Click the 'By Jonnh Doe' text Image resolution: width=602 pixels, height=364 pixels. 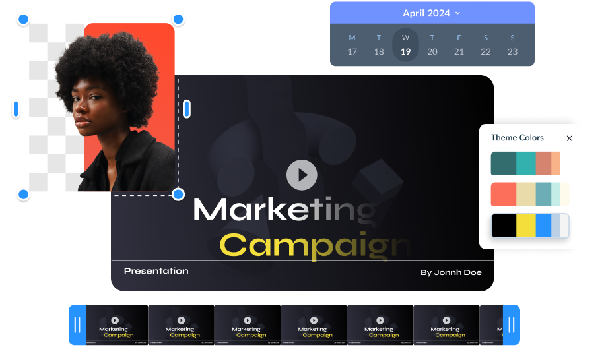pyautogui.click(x=451, y=272)
